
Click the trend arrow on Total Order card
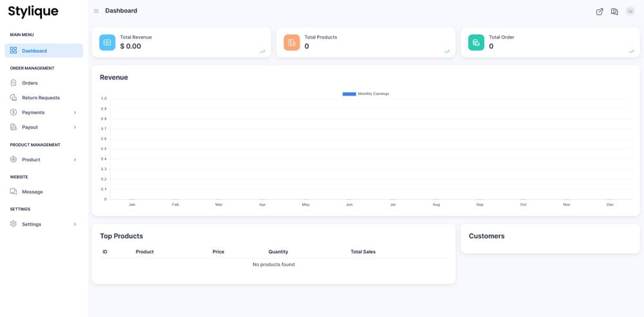click(x=631, y=51)
